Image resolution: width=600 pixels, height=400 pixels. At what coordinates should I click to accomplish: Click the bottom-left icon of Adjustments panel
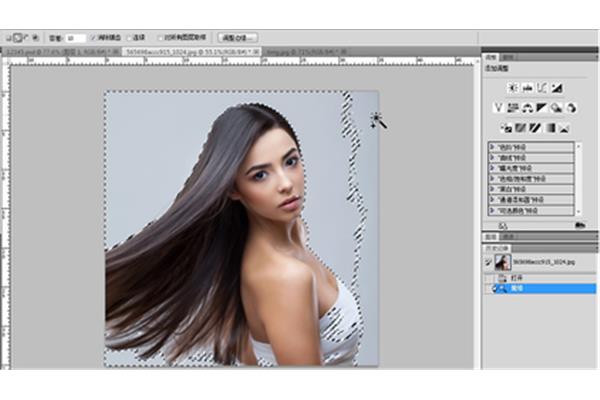point(503,226)
